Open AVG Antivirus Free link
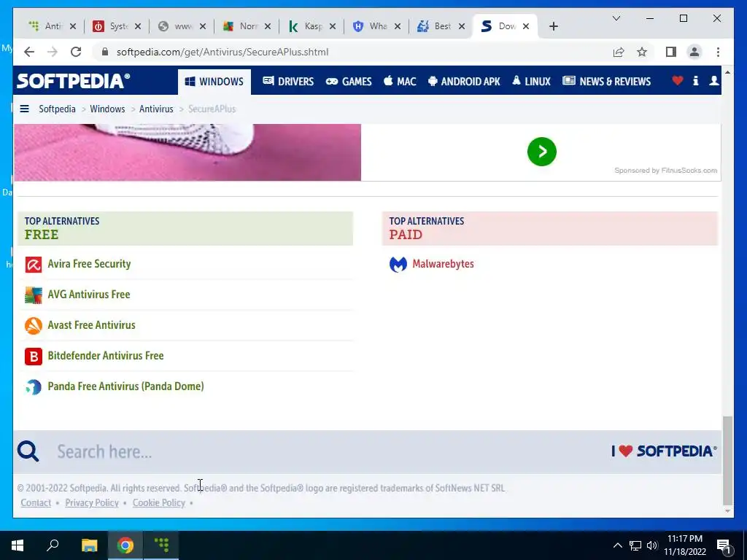The width and height of the screenshot is (747, 560). pos(89,295)
